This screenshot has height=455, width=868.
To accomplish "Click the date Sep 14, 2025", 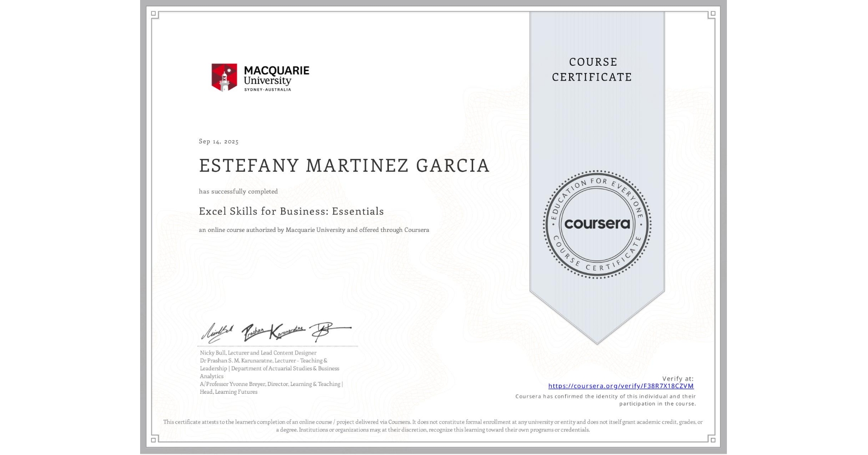I will tap(218, 141).
